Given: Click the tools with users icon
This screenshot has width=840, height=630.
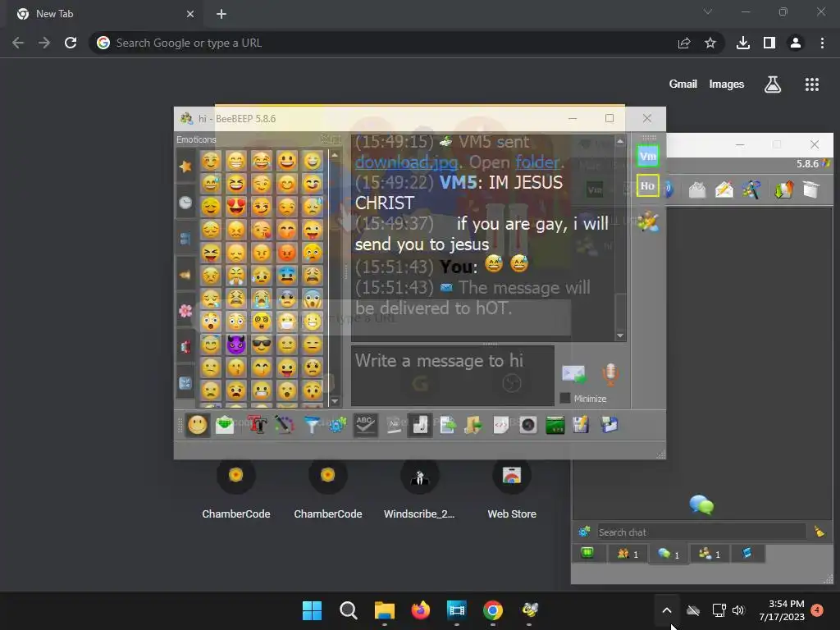Looking at the screenshot, I should 751,189.
